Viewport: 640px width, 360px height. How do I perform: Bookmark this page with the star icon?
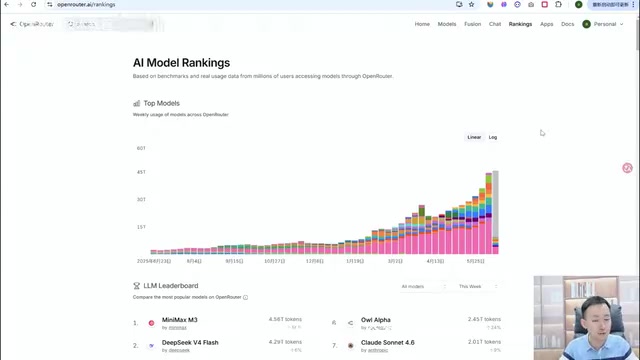pyautogui.click(x=471, y=4)
